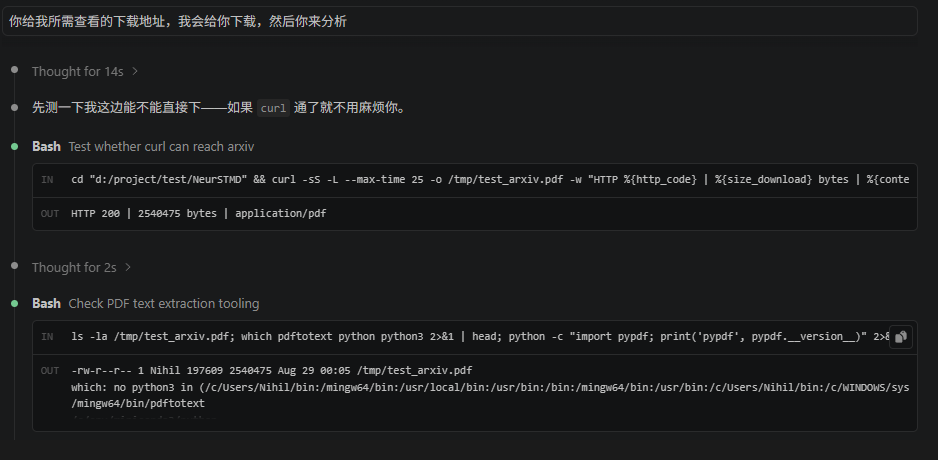
Task: Click the Bash label for the curl test
Action: coord(46,147)
